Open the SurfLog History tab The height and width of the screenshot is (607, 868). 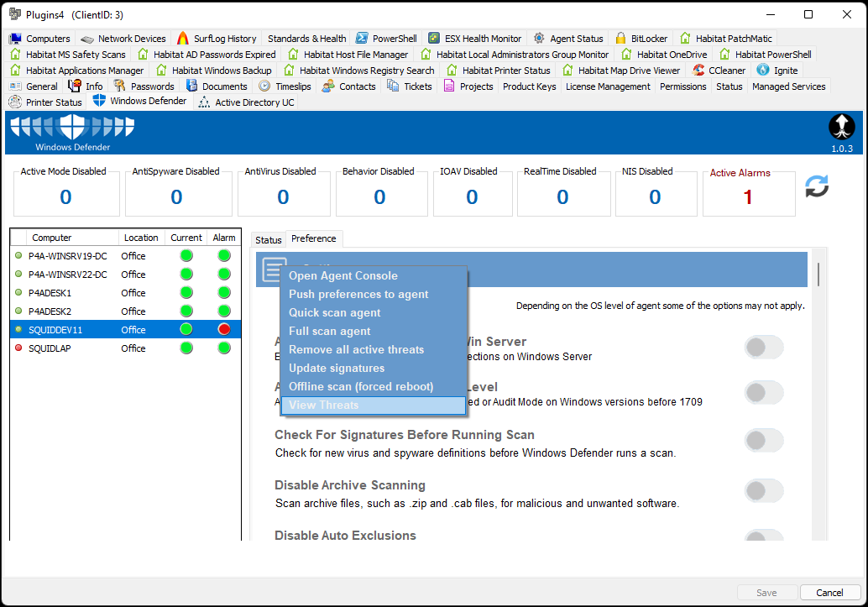click(217, 39)
